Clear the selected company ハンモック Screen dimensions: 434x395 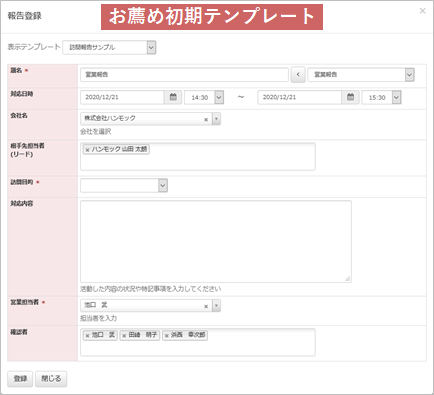[x=206, y=119]
